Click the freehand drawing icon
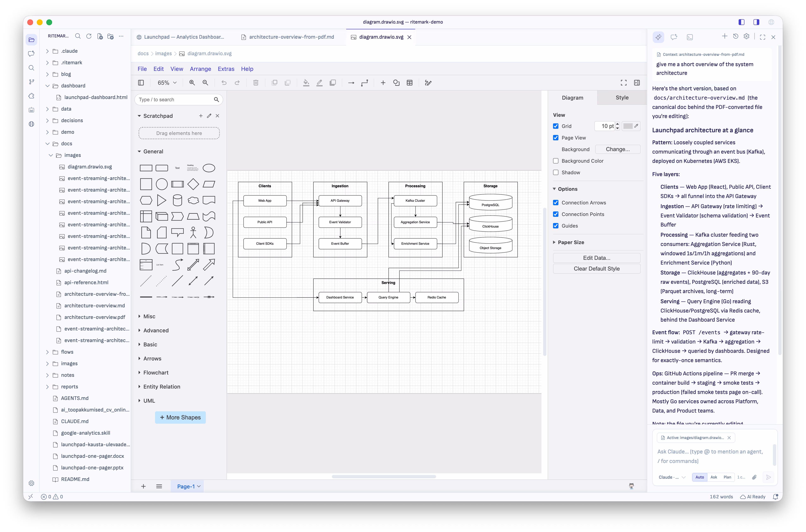This screenshot has width=806, height=532. [428, 83]
